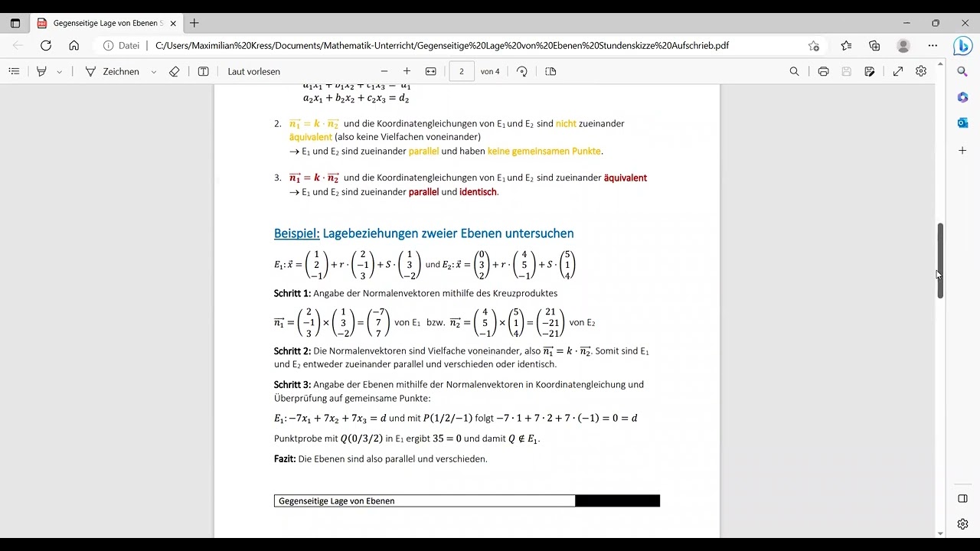This screenshot has height=551, width=980.
Task: Click 'Punktprobe mit Q(0/3/2)' line
Action: pyautogui.click(x=407, y=439)
